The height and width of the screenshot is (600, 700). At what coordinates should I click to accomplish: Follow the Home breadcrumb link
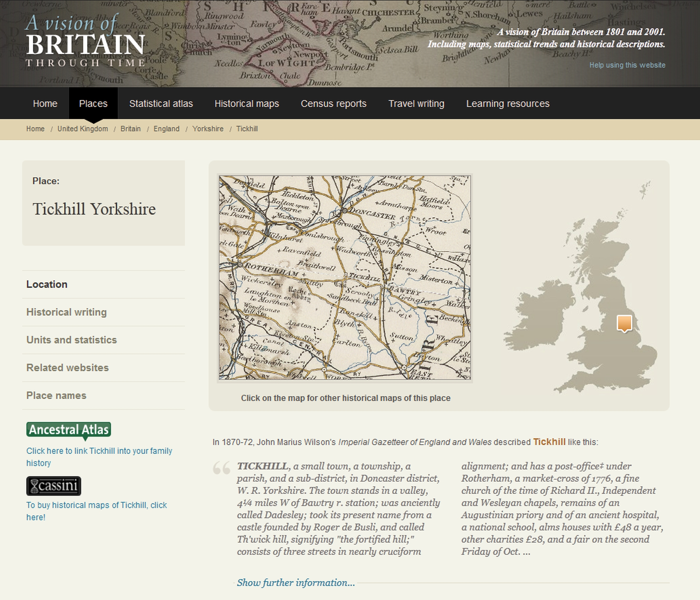(35, 129)
